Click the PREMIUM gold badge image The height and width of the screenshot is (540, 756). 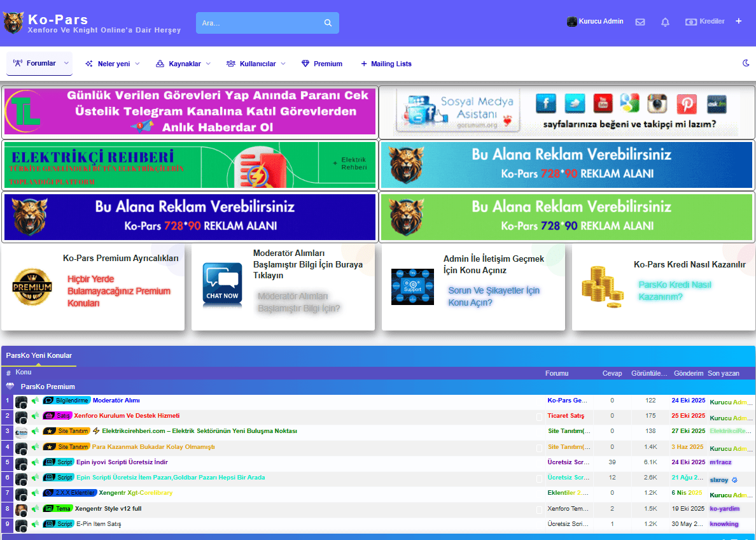tap(32, 287)
